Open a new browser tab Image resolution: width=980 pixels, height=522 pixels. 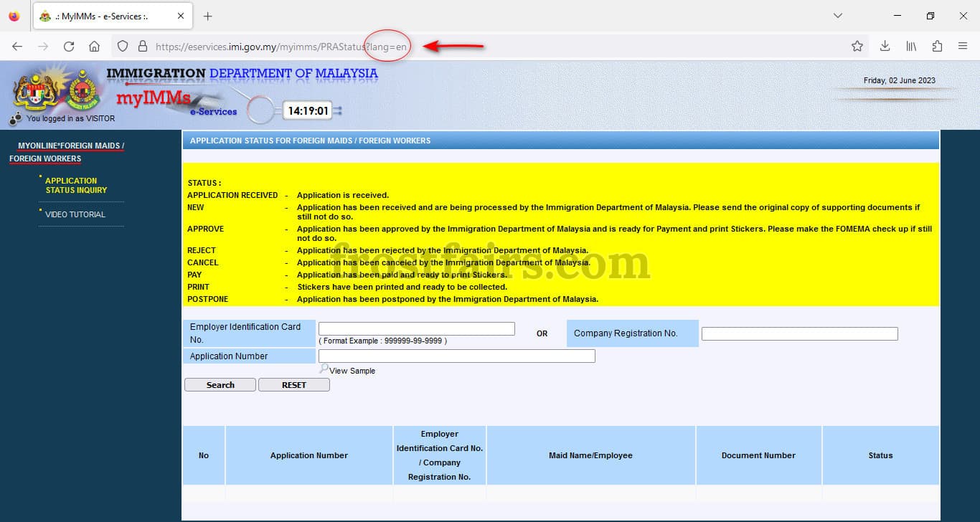tap(208, 16)
